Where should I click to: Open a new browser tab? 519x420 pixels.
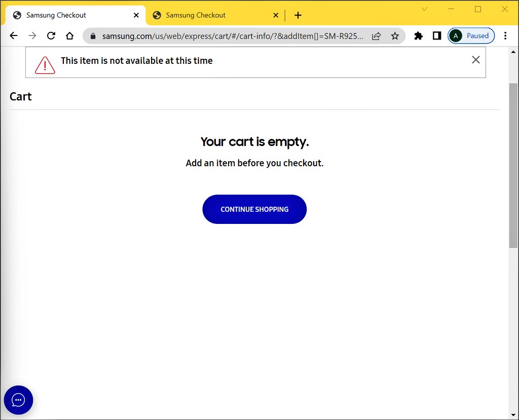(298, 15)
